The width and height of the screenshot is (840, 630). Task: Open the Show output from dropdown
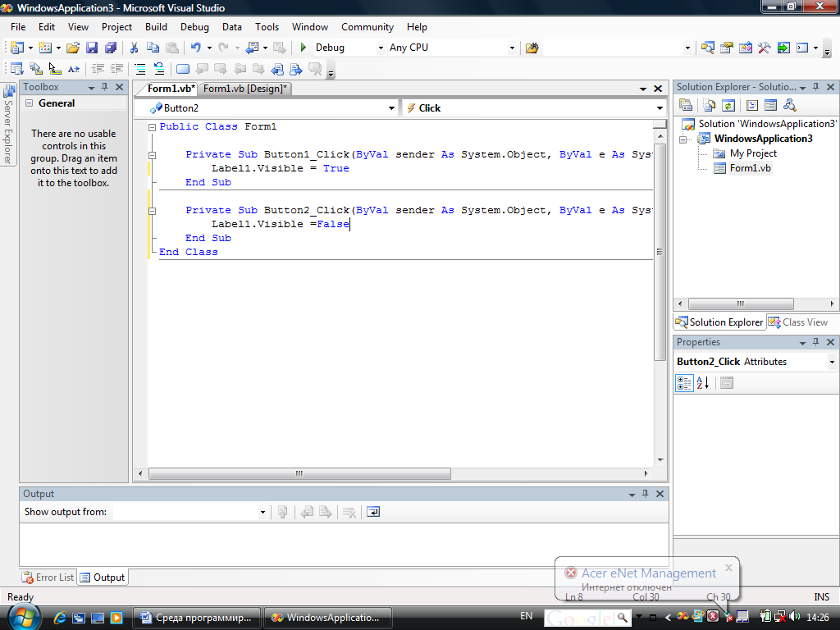[262, 512]
